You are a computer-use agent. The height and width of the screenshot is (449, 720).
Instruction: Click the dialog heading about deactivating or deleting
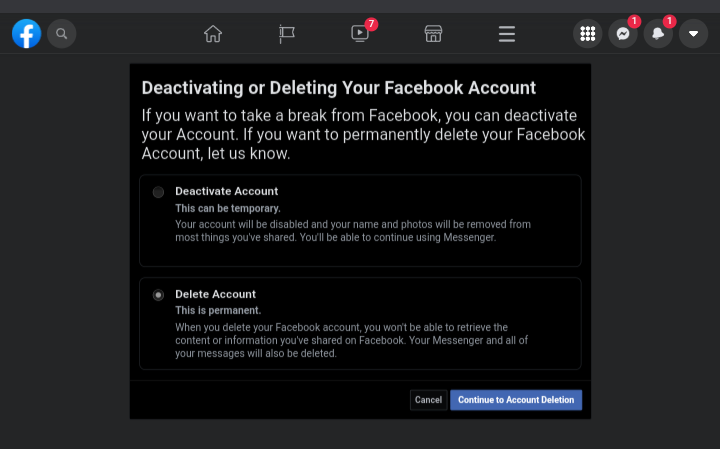coord(338,88)
